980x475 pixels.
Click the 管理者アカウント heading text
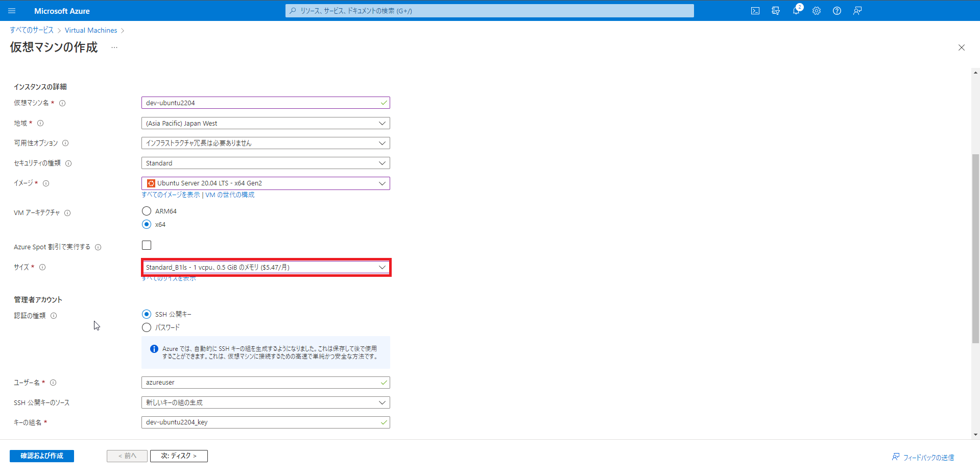38,300
